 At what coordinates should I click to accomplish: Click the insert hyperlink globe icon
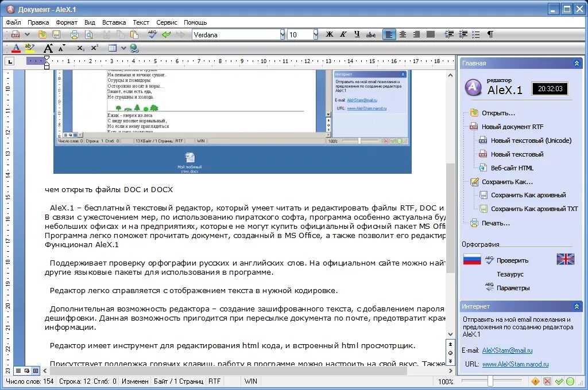click(134, 48)
